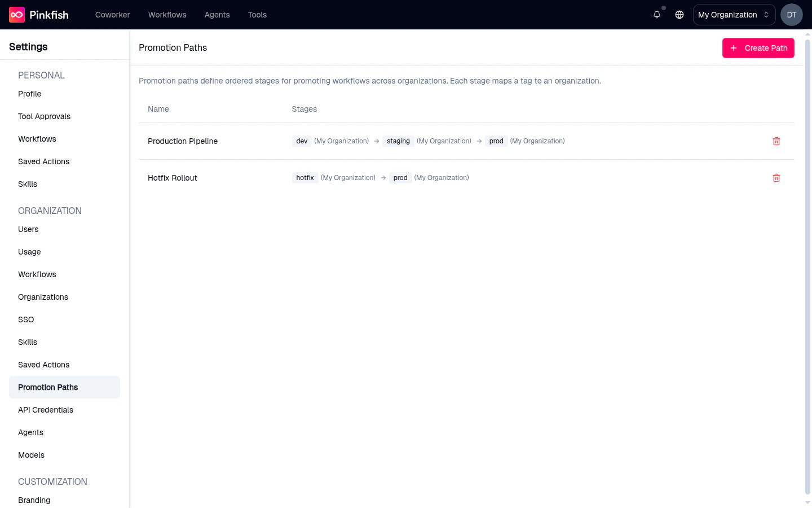Viewport: 812px width, 508px height.
Task: Click the globe language icon
Action: point(679,15)
